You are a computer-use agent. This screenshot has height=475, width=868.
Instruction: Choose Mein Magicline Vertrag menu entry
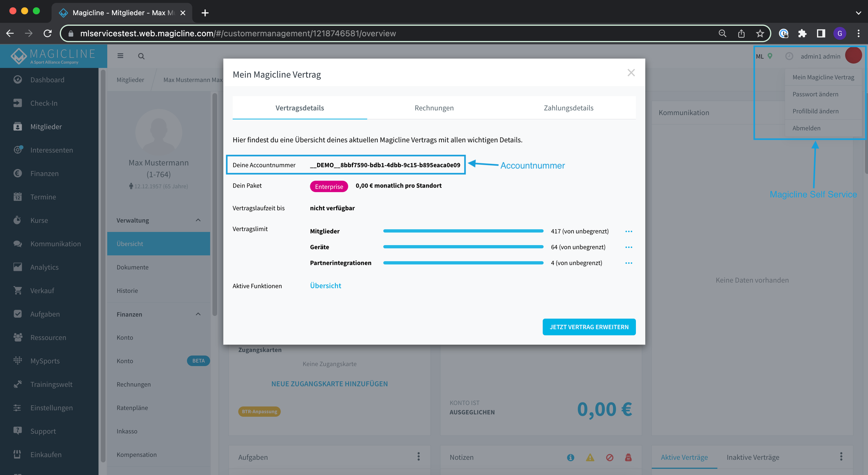coord(823,77)
